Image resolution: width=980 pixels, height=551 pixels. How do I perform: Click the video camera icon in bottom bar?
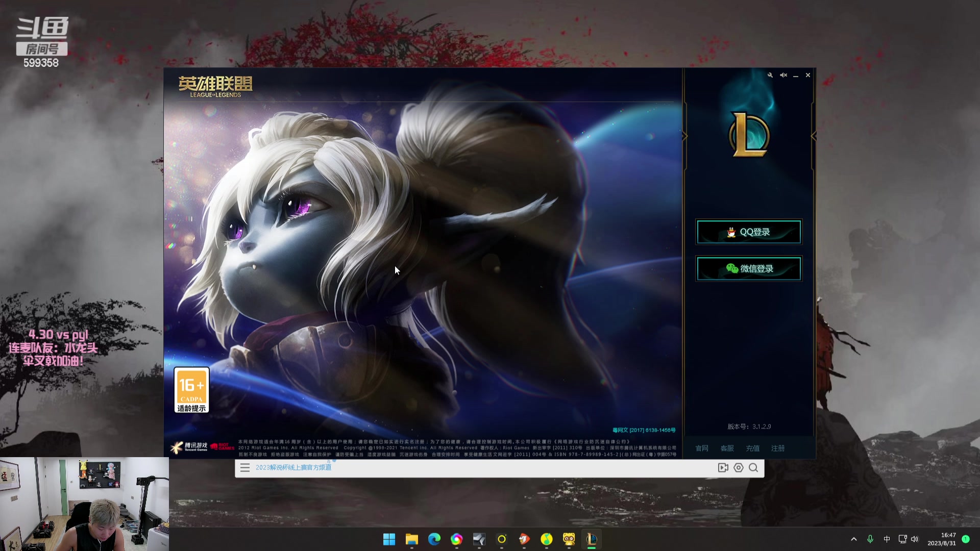[x=723, y=468]
